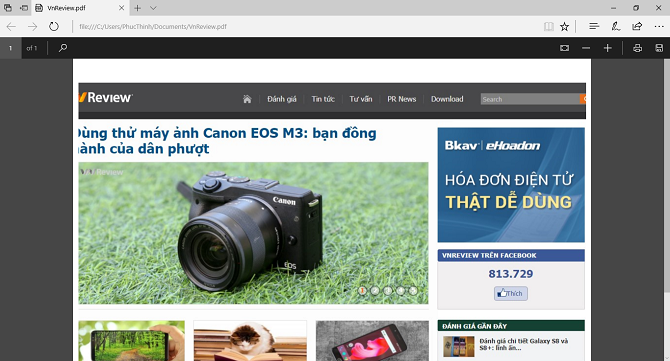Screen dimensions: 670x361
Task: Click the PDF page number field
Action: click(11, 48)
